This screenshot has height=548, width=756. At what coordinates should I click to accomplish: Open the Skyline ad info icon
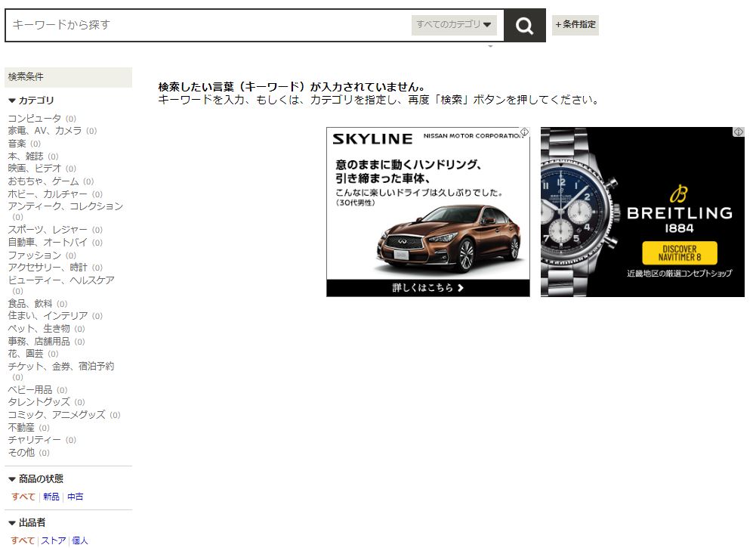[x=525, y=132]
